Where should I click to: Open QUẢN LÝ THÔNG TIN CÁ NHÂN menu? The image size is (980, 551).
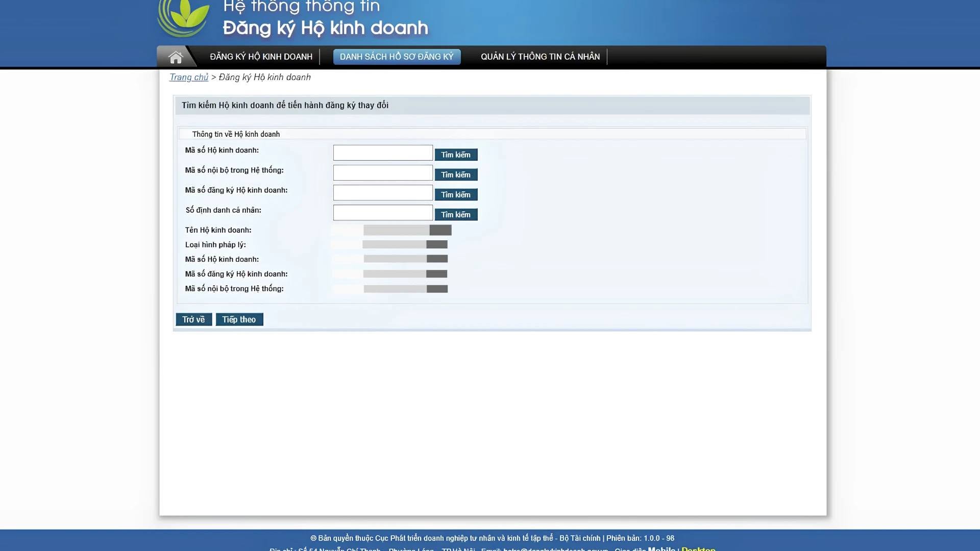coord(540,57)
